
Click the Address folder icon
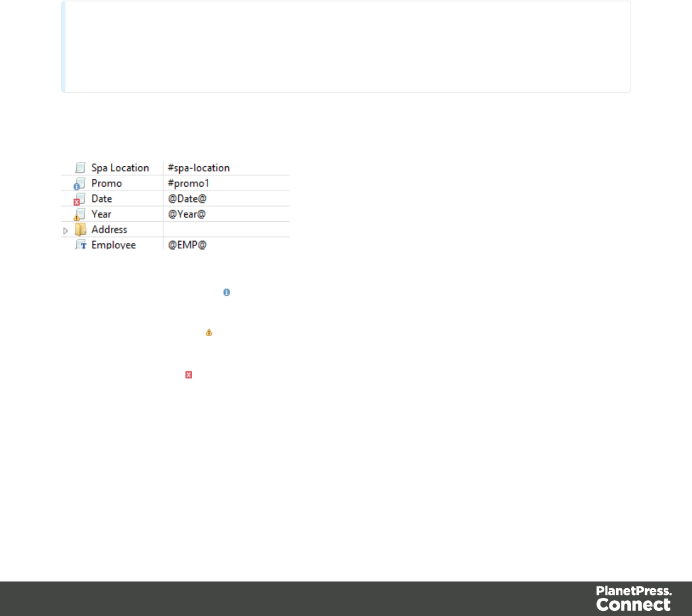pyautogui.click(x=81, y=229)
